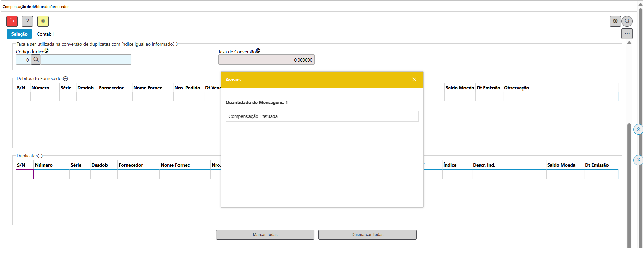Click the Taxa de Conversão field
This screenshot has width=644, height=254.
266,60
